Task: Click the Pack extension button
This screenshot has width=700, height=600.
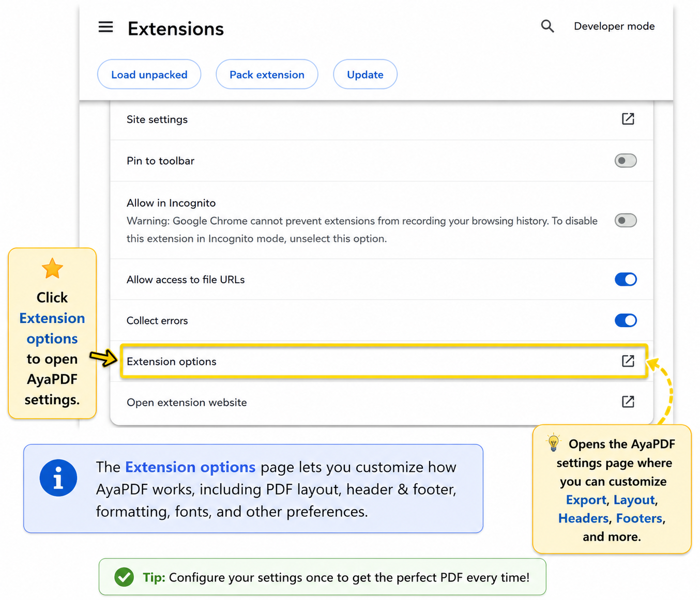Action: 267,74
